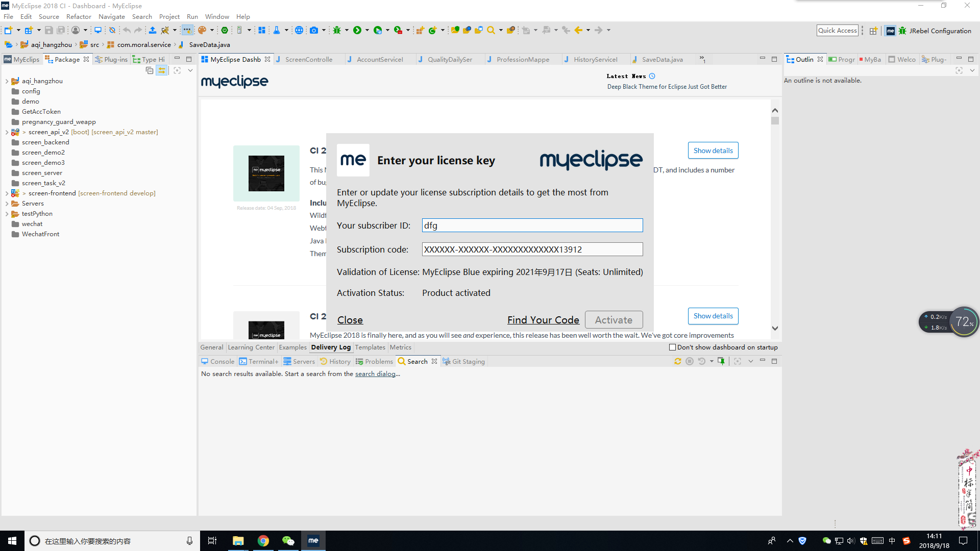Expand the Servers folder node
The height and width of the screenshot is (551, 980).
point(7,204)
